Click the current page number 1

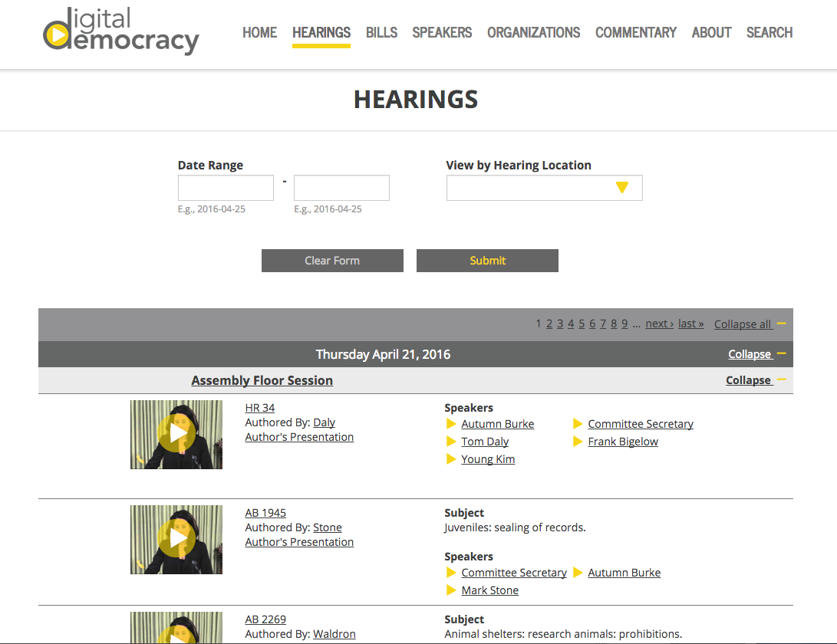pyautogui.click(x=538, y=324)
